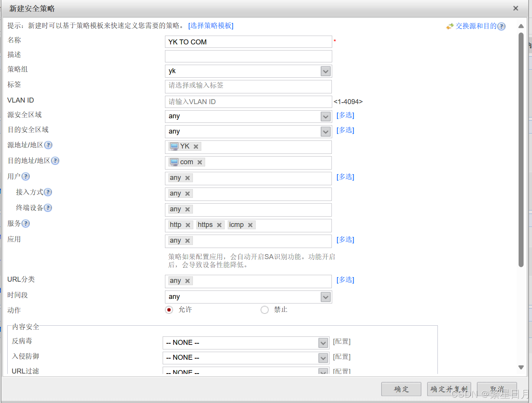Open help for 源地址/地区
The height and width of the screenshot is (403, 532).
[x=48, y=145]
